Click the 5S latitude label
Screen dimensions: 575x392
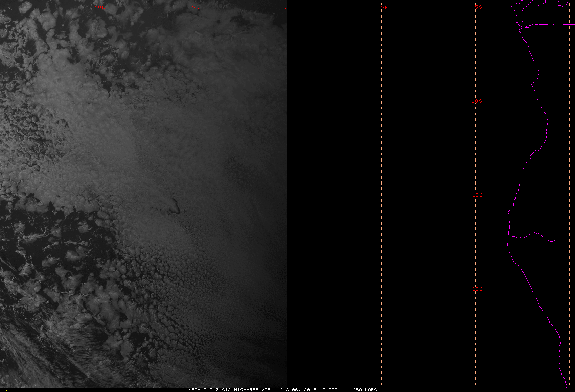479,7
